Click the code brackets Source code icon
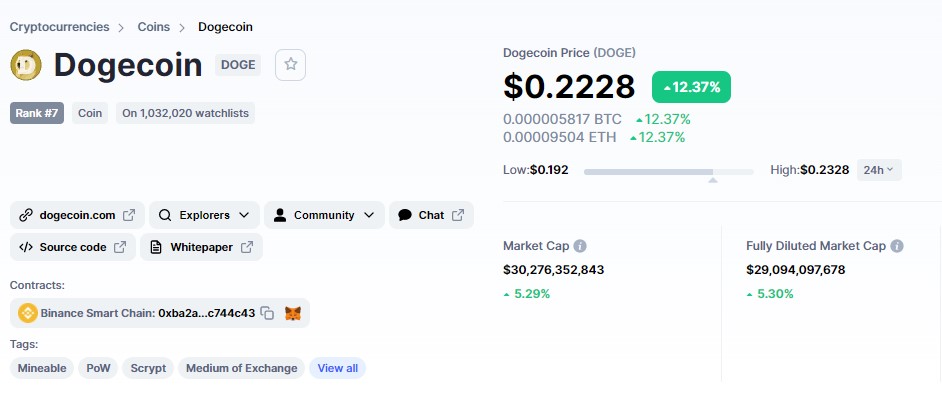The image size is (942, 398). click(26, 247)
